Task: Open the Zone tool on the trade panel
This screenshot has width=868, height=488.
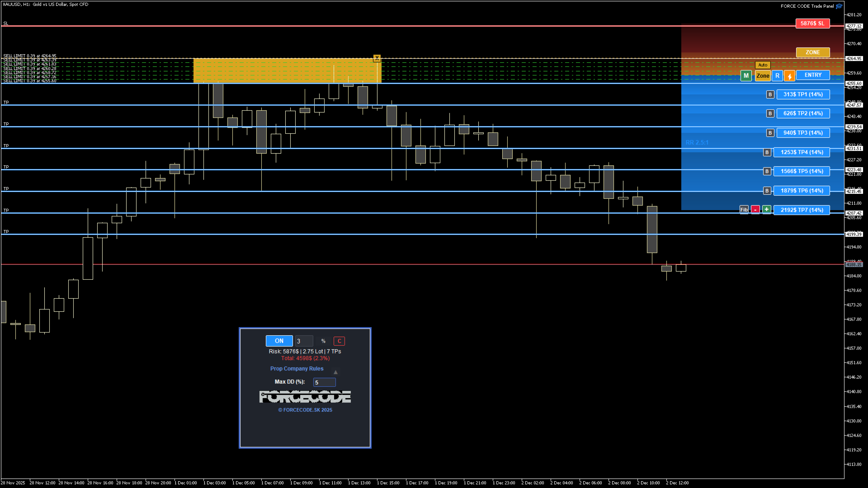Action: click(763, 75)
